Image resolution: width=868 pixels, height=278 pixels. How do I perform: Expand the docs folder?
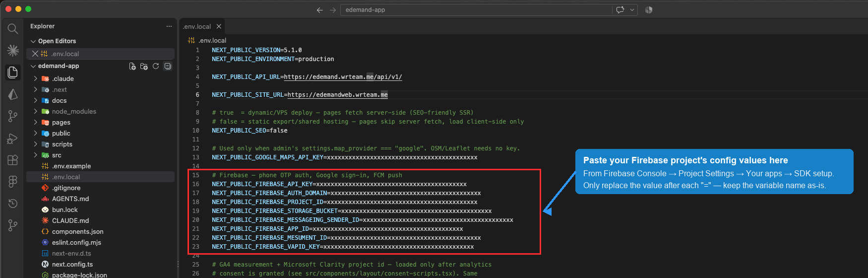pos(36,100)
